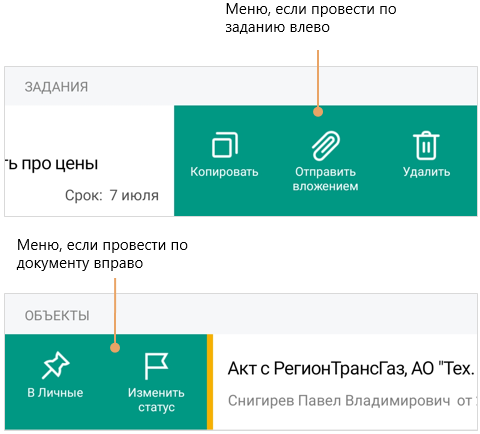Click the Копировать text label
The width and height of the screenshot is (480, 434).
224,172
